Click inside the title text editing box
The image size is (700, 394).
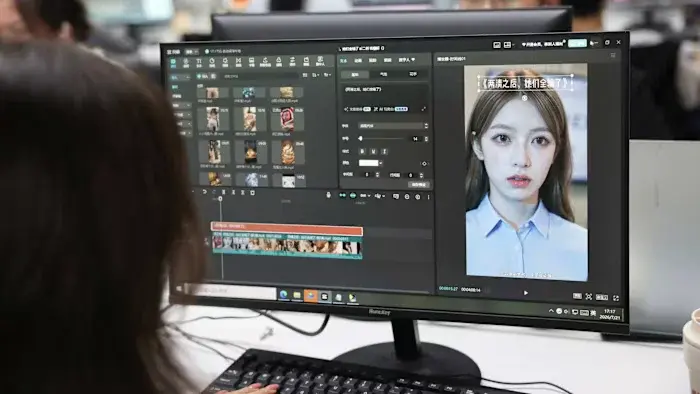click(x=385, y=94)
